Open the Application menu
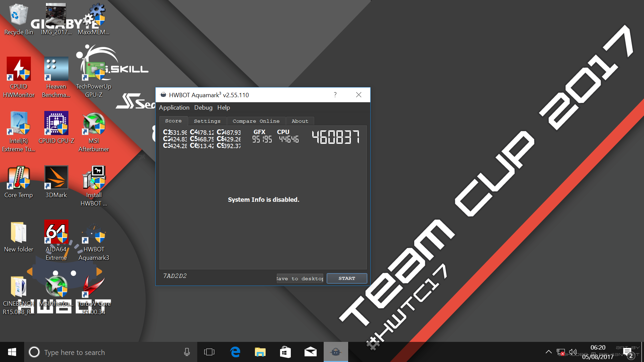This screenshot has height=362, width=644. pos(174,108)
